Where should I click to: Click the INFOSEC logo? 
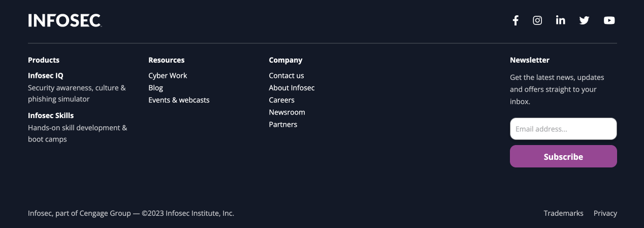[65, 20]
